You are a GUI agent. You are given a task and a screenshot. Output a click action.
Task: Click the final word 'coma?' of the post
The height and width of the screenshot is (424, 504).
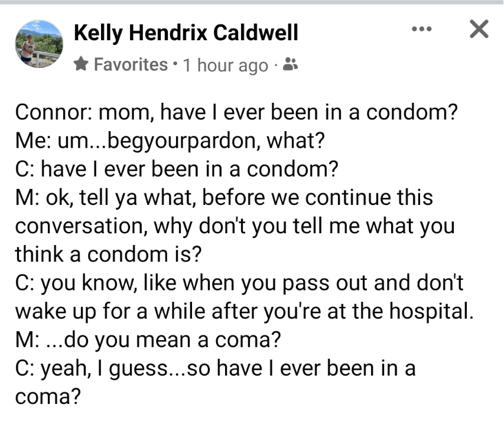point(47,396)
